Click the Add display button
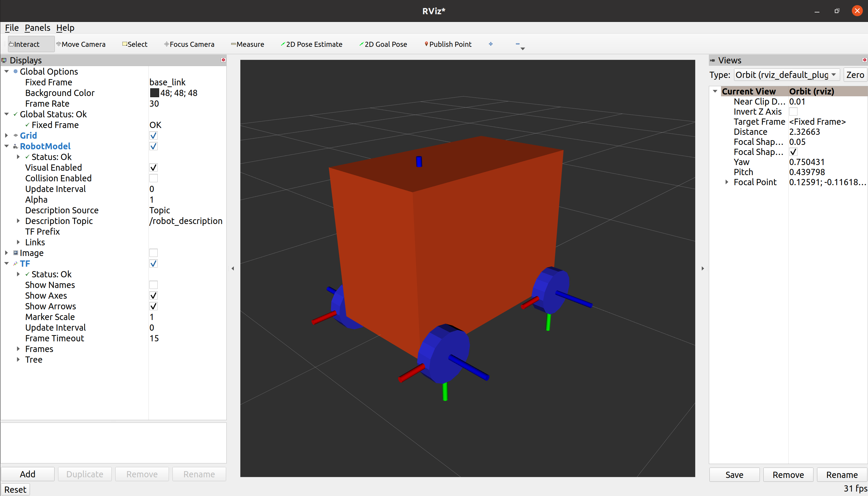Viewport: 868px width, 496px height. (x=28, y=474)
